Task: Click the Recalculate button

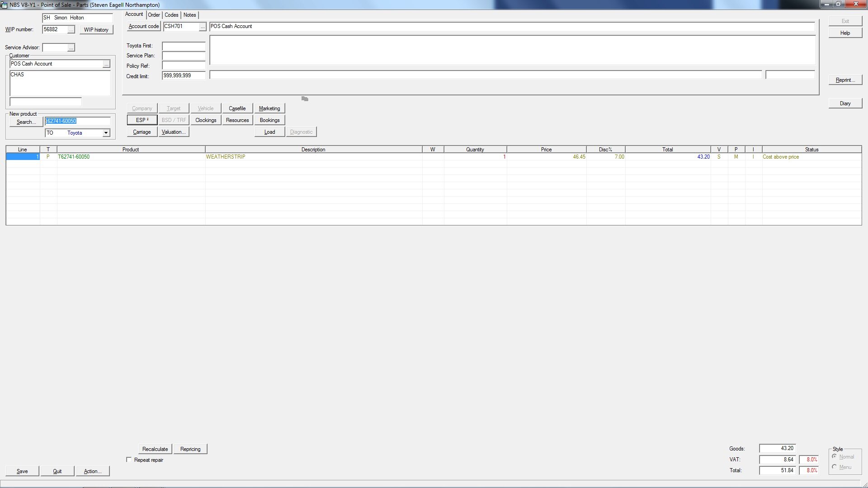Action: [155, 449]
